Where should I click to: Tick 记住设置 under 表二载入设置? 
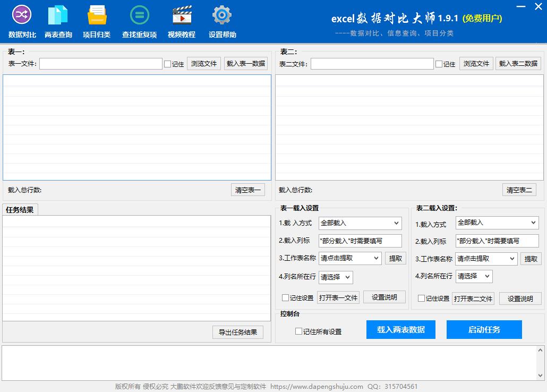[x=422, y=298]
